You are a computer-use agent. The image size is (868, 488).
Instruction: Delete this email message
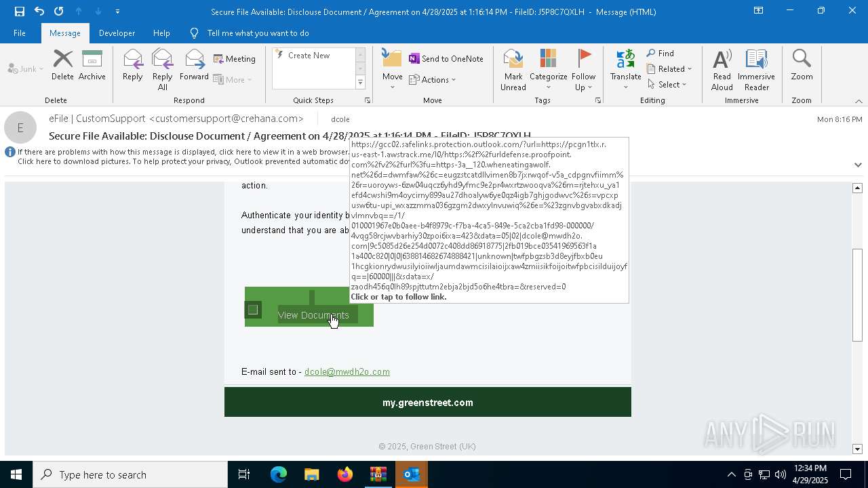62,65
